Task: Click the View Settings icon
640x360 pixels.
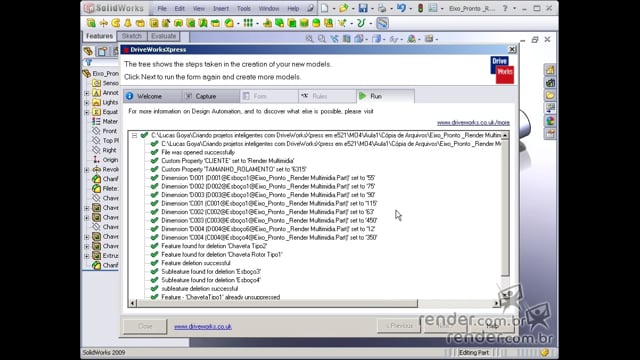Action: [429, 39]
